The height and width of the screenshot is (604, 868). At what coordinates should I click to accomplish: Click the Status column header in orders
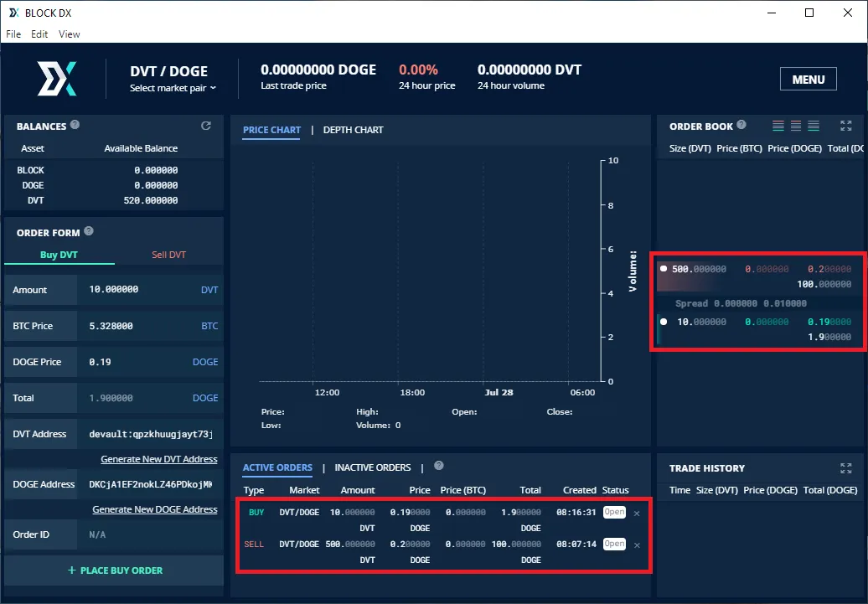615,491
